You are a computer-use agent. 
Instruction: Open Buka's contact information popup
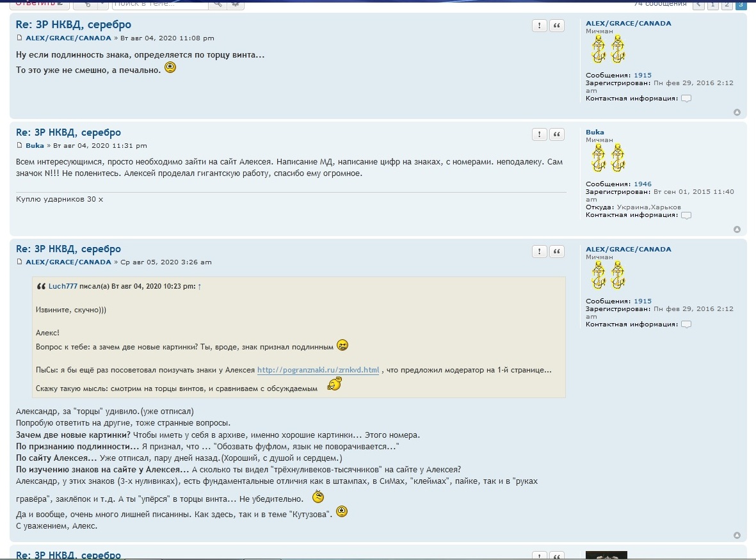pyautogui.click(x=686, y=215)
